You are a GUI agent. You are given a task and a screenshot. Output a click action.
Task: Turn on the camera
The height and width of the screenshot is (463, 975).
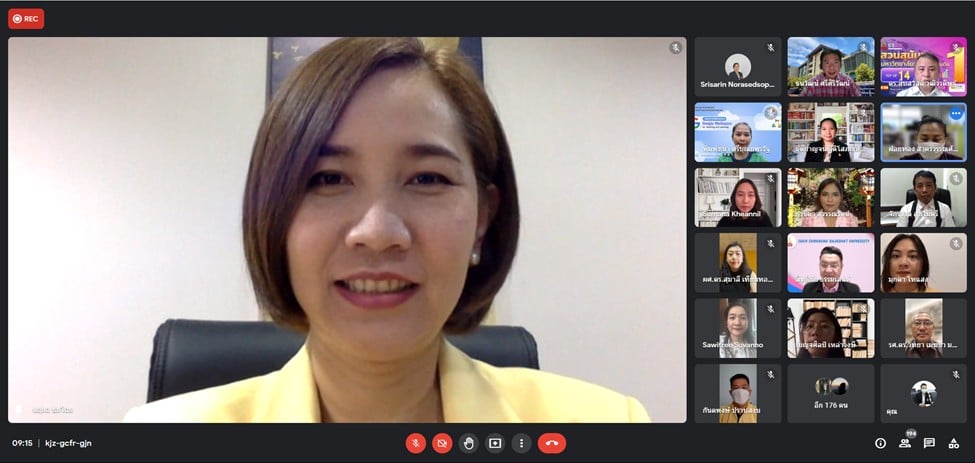[442, 443]
